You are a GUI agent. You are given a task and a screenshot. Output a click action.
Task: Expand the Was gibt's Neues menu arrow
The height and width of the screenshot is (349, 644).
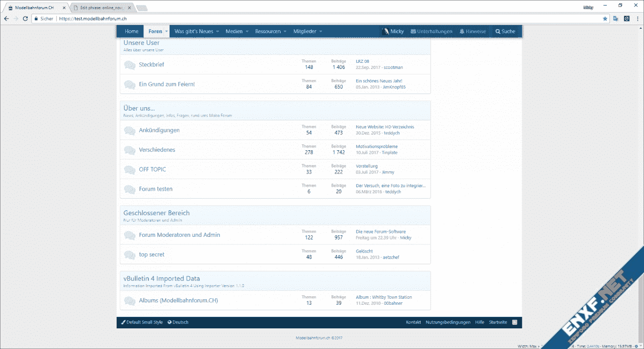click(x=218, y=32)
